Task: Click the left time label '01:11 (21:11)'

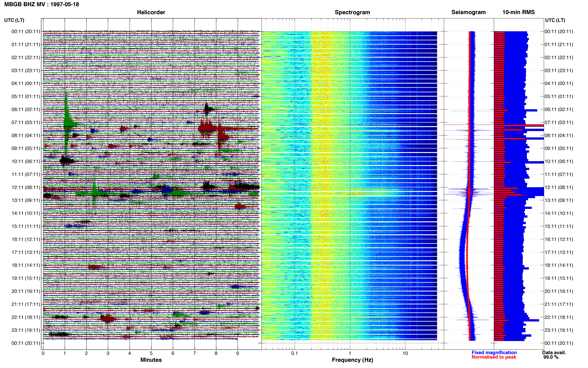Action: [x=26, y=45]
